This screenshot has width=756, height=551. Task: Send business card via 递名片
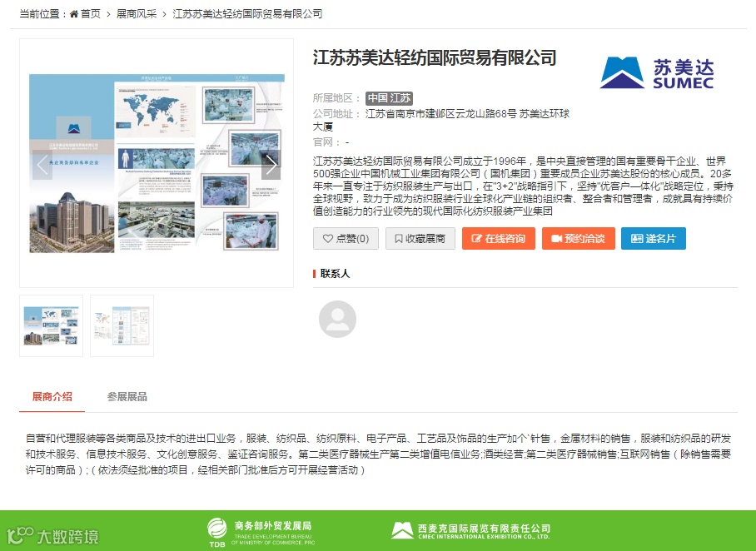click(654, 239)
